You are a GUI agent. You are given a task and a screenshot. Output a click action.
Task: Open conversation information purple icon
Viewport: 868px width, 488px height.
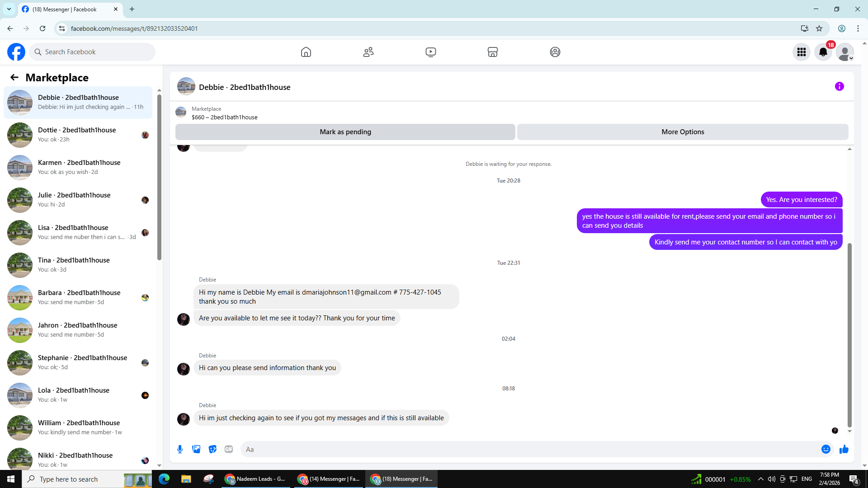839,86
